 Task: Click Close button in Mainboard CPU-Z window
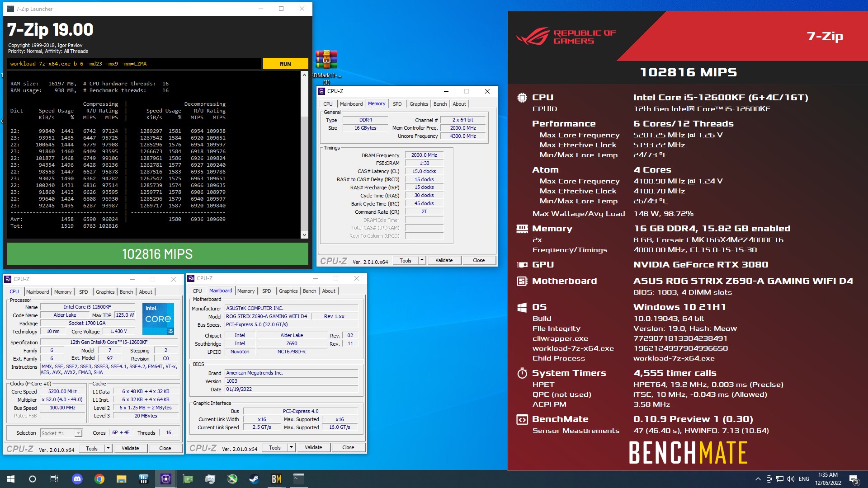point(348,447)
